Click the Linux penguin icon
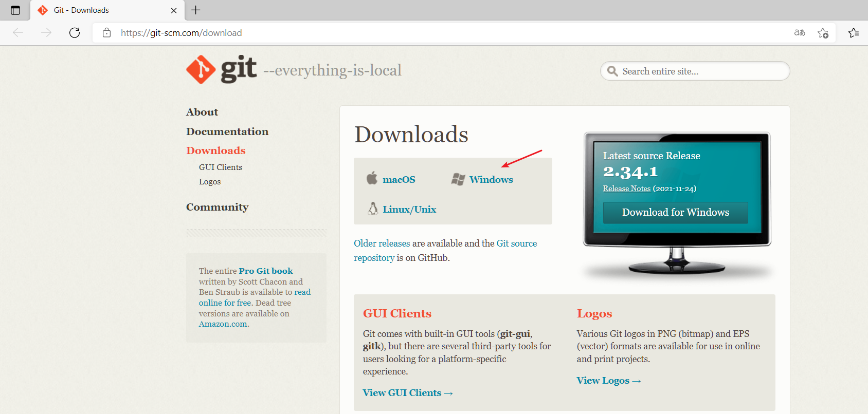Viewport: 868px width, 414px height. (x=373, y=208)
